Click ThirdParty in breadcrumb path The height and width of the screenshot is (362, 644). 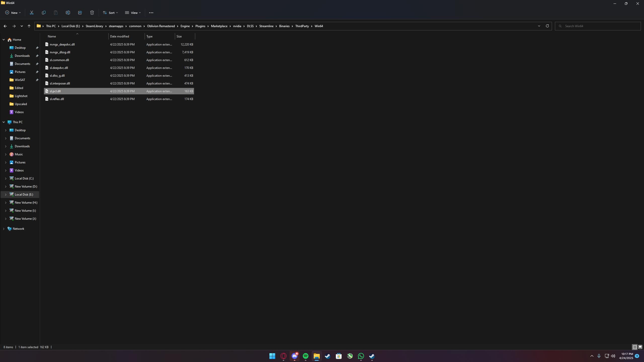302,26
